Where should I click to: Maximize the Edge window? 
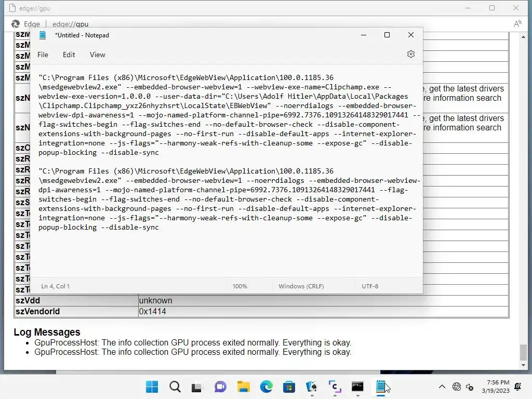[x=492, y=8]
